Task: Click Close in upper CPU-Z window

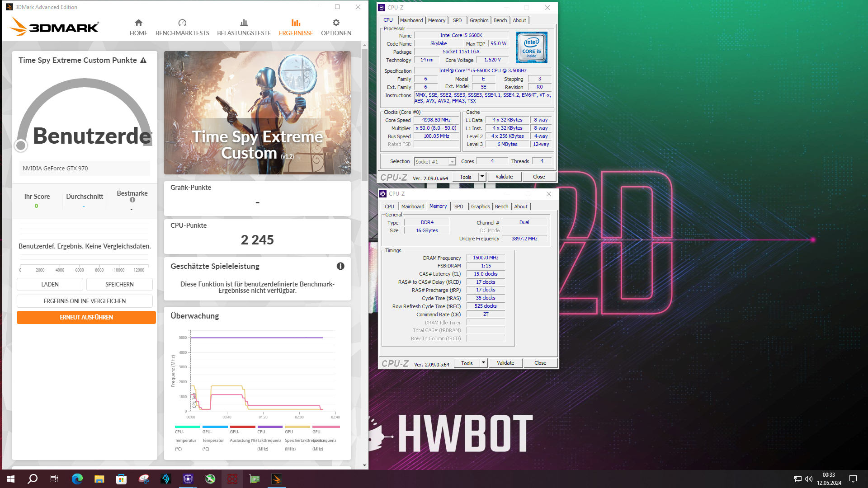Action: 539,177
